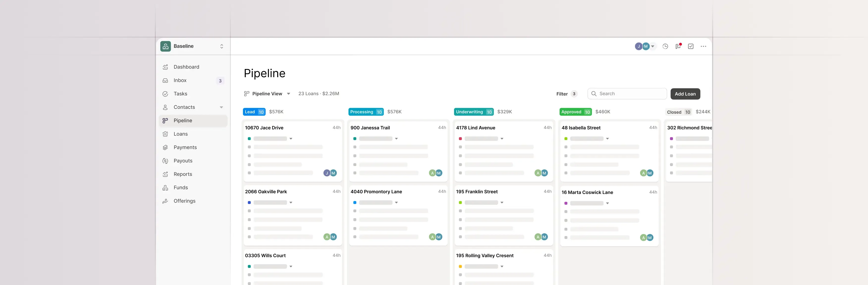Expand the Baseline workspace switcher chevrons
Viewport: 868px width, 285px height.
click(222, 46)
